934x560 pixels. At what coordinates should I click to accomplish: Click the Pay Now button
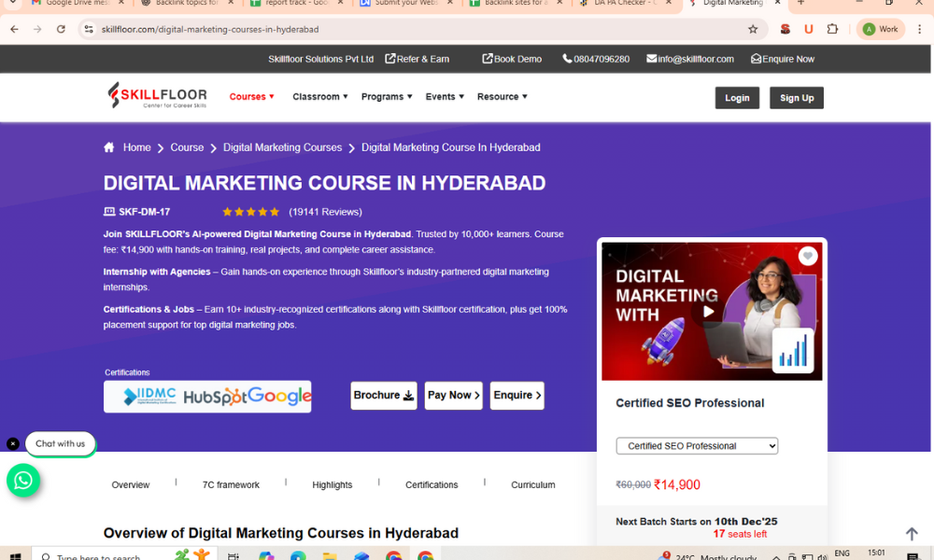[453, 396]
